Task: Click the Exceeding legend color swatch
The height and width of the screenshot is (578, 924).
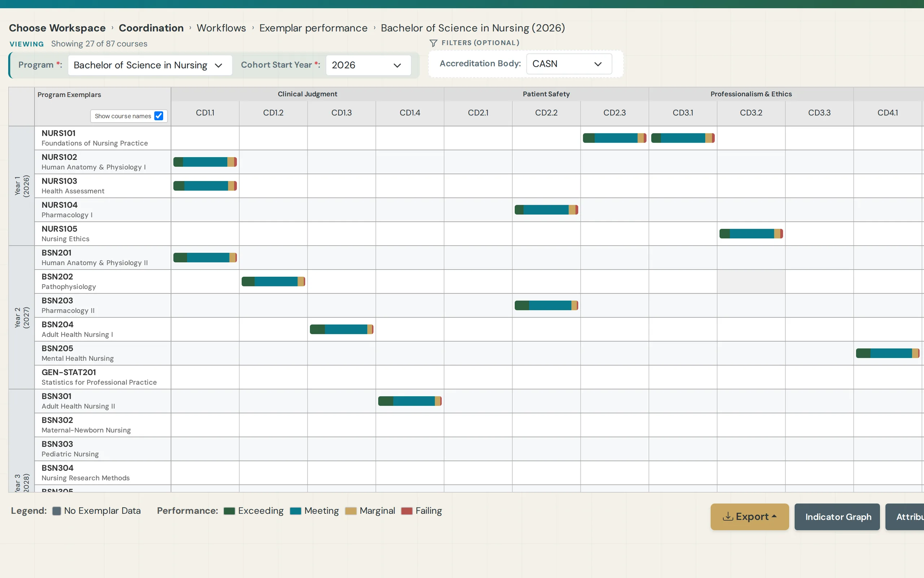Action: 229,511
